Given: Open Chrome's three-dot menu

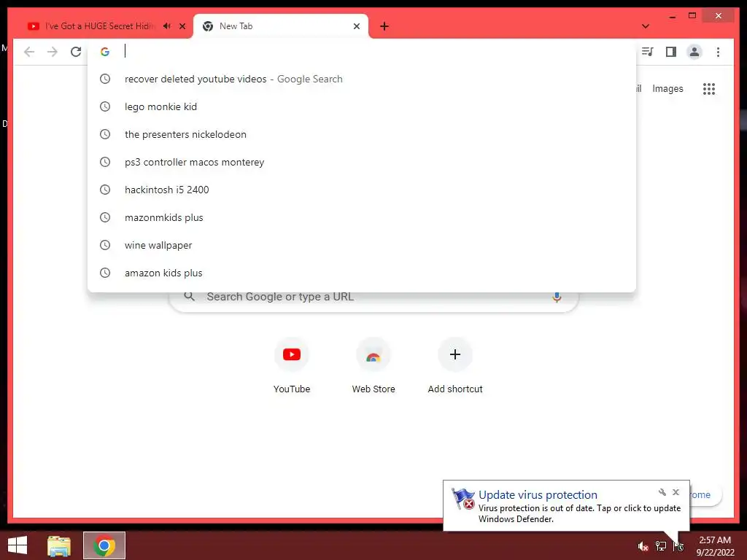Looking at the screenshot, I should [718, 52].
